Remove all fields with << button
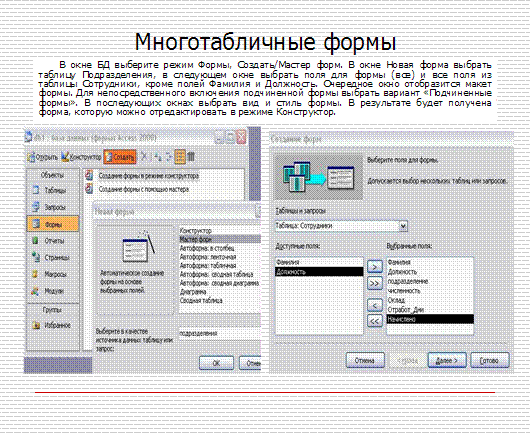 click(x=375, y=320)
